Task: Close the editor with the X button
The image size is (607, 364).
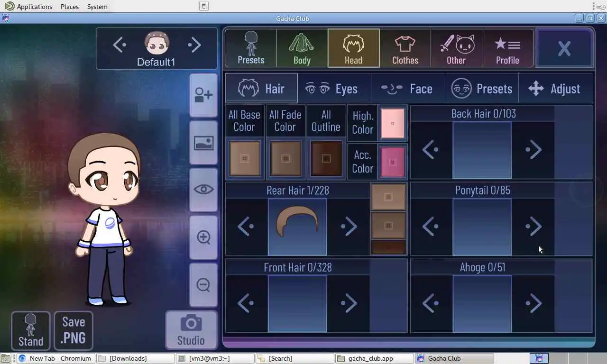Action: [x=564, y=48]
